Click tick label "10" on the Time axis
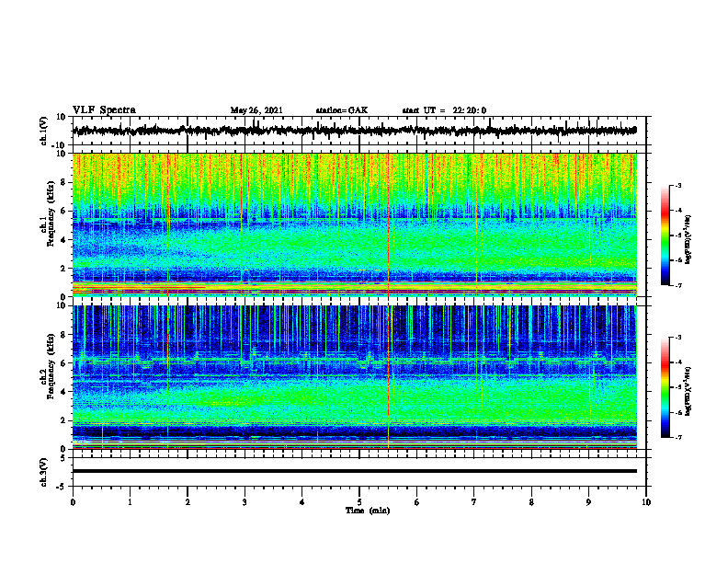This screenshot has width=728, height=563. point(646,502)
